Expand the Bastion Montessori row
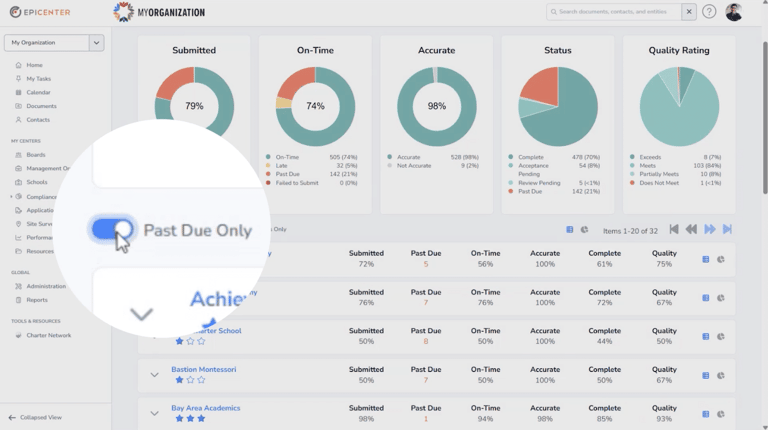768x430 pixels. [154, 375]
